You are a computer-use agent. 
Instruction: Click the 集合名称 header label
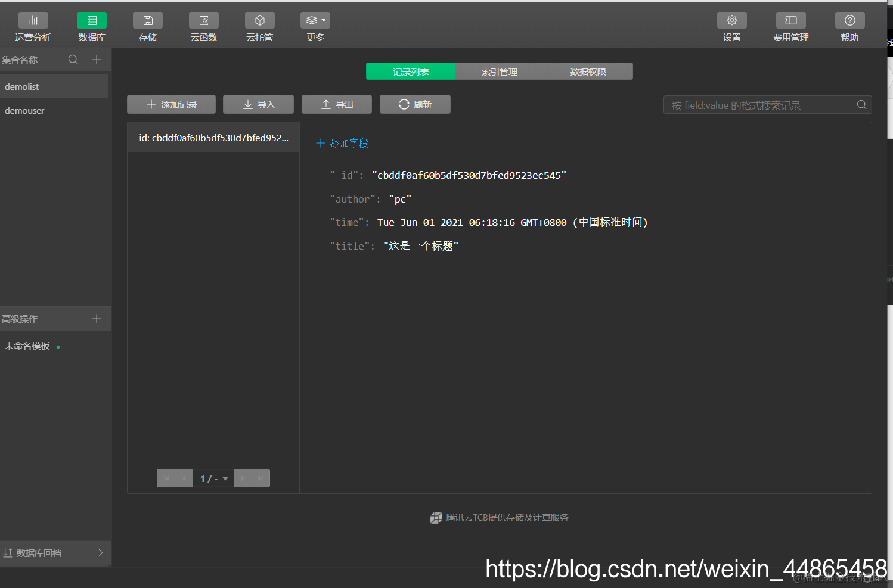click(20, 60)
